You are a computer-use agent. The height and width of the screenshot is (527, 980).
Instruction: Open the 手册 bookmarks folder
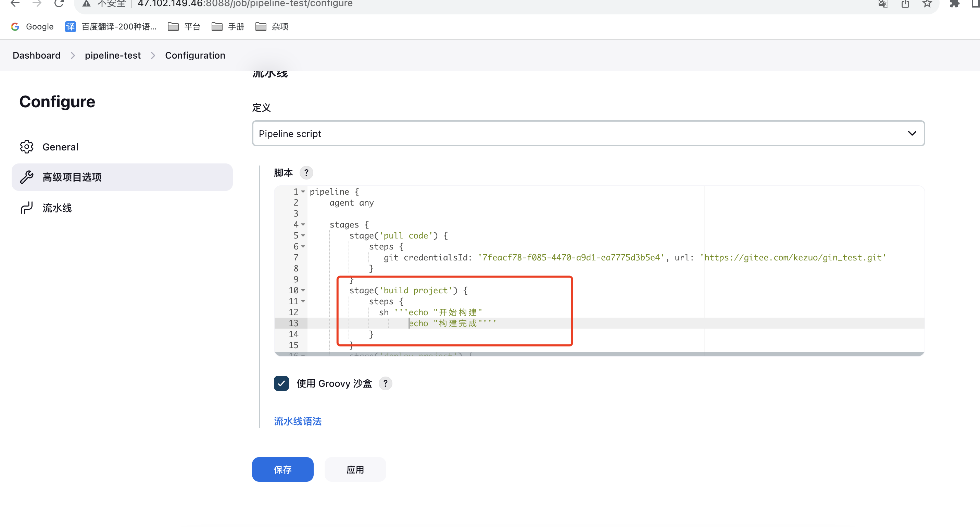[x=228, y=27]
